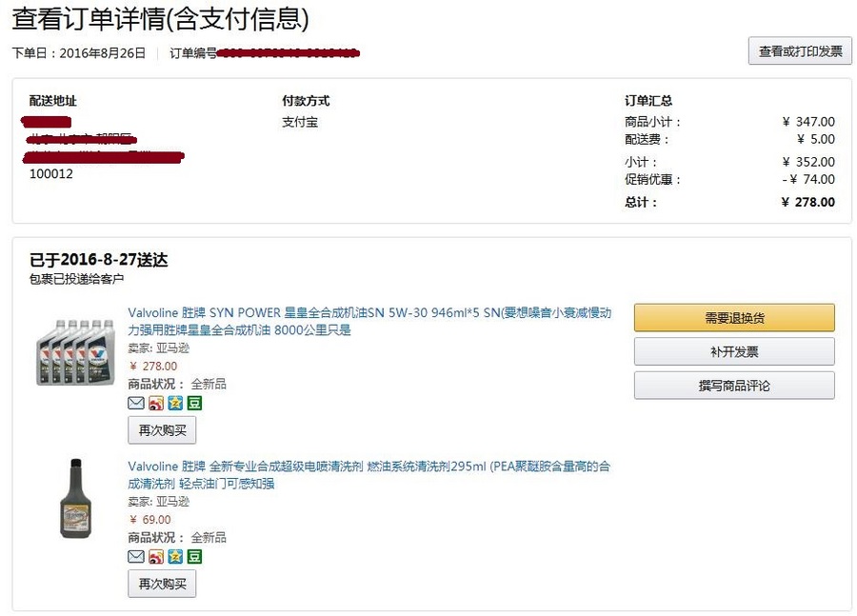
Task: Share motor oil item via Weibo icon
Action: [156, 404]
